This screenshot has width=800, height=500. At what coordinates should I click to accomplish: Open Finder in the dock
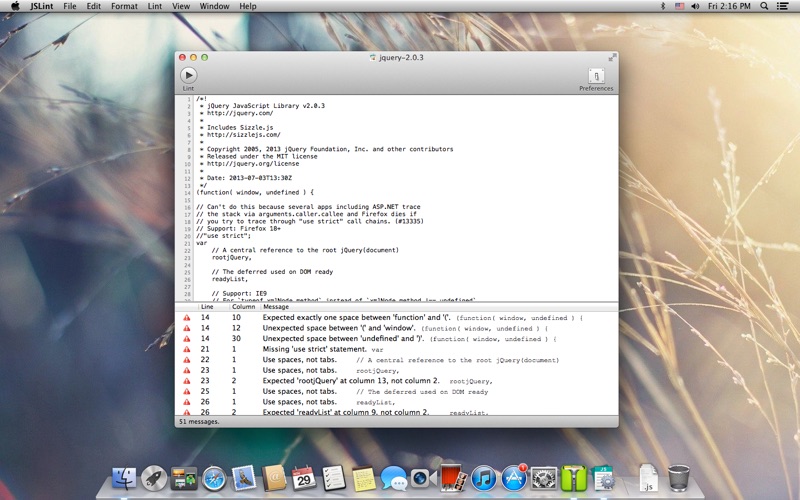124,478
